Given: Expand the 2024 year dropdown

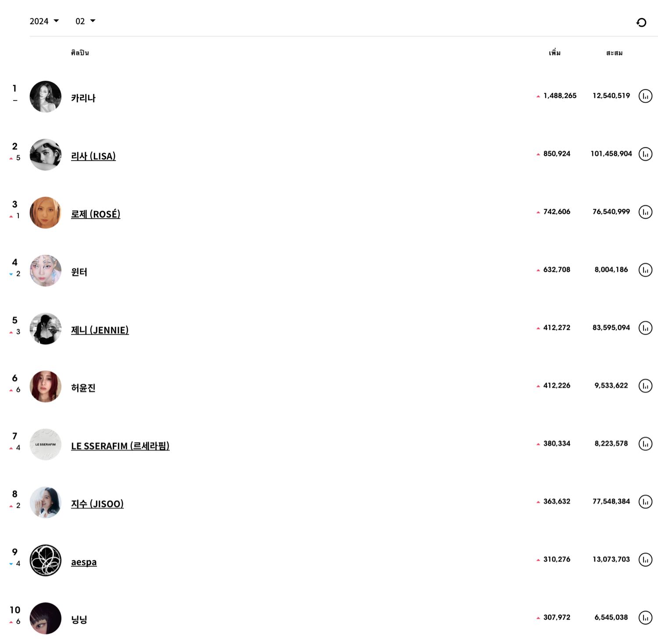Looking at the screenshot, I should click(x=44, y=21).
